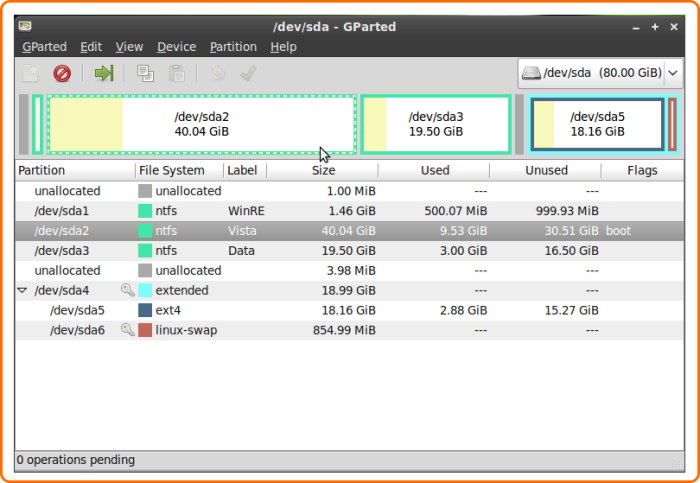This screenshot has width=700, height=483.
Task: Select the thin /dev/sda1 block in disk map
Action: click(38, 124)
